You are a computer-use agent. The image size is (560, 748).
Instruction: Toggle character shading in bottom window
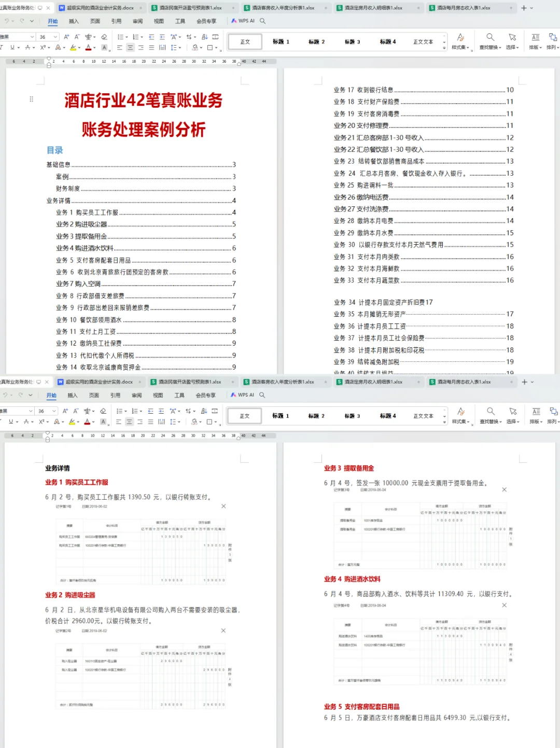[x=103, y=422]
